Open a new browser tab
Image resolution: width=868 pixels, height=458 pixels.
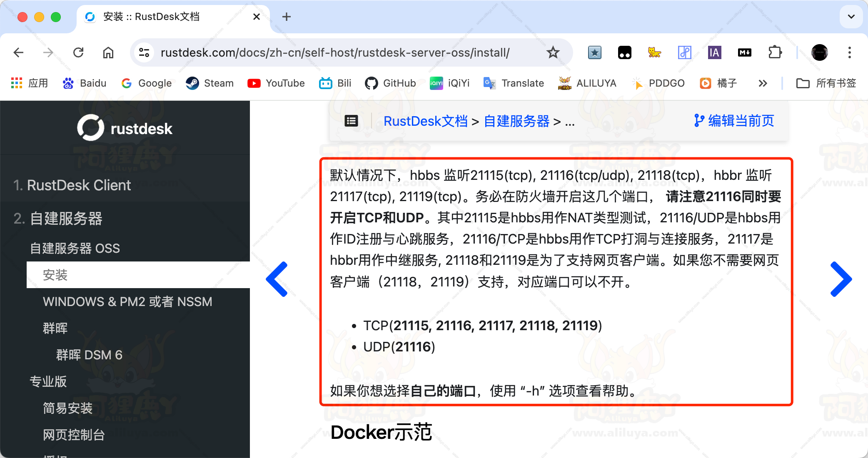(x=286, y=17)
